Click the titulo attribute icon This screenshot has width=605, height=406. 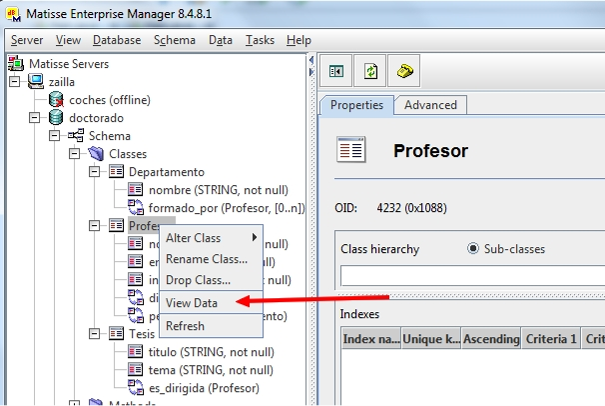(x=135, y=351)
